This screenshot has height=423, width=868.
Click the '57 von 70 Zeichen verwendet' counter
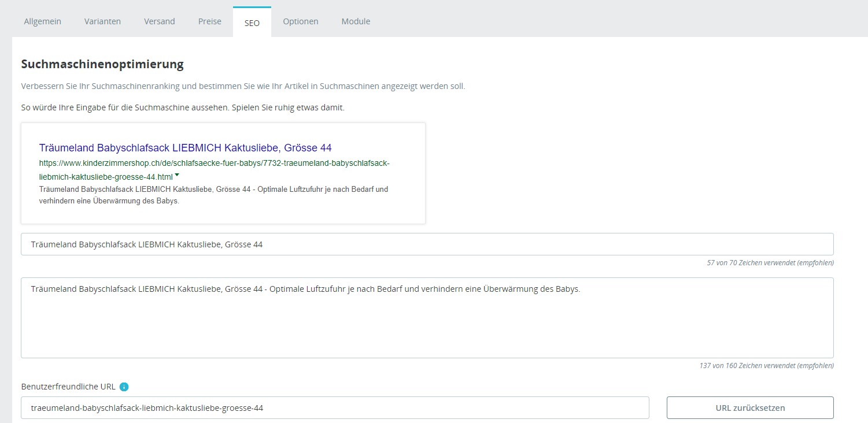point(770,262)
